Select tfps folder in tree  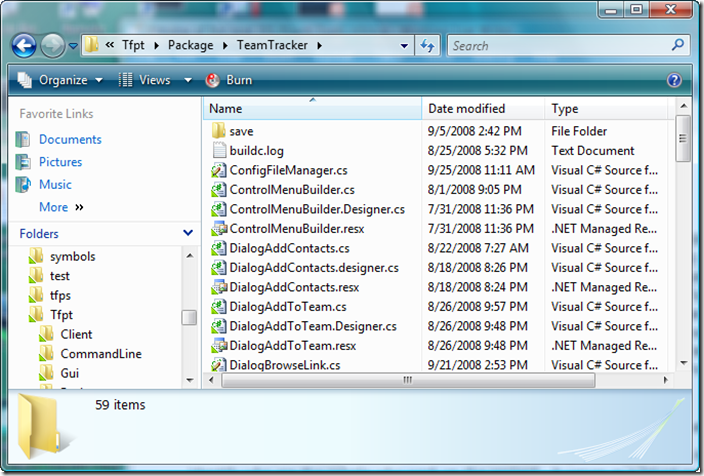pos(60,295)
